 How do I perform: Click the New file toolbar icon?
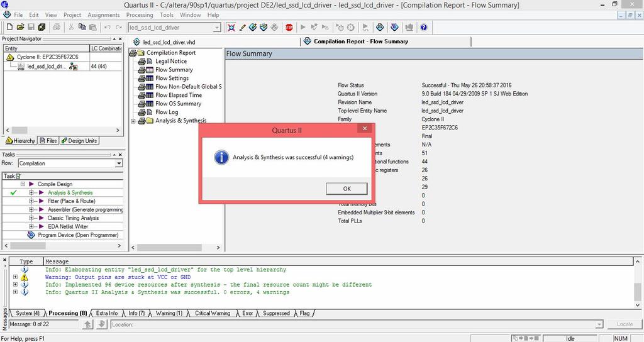click(x=9, y=28)
